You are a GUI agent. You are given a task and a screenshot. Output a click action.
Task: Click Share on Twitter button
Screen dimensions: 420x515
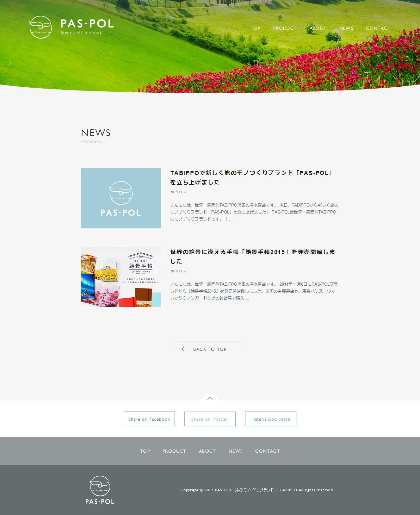pyautogui.click(x=210, y=419)
